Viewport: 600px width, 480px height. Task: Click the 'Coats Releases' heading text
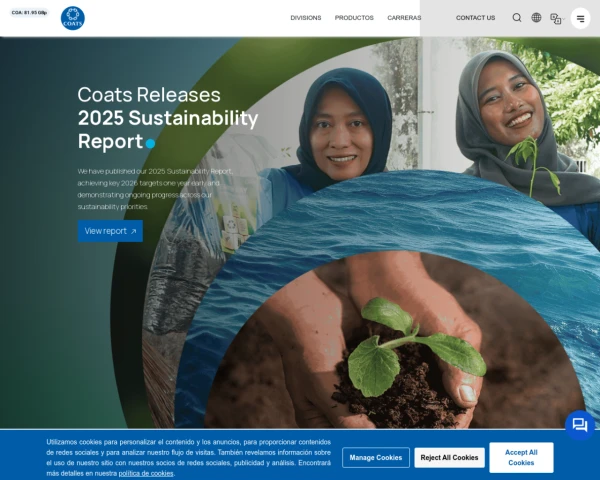click(149, 95)
